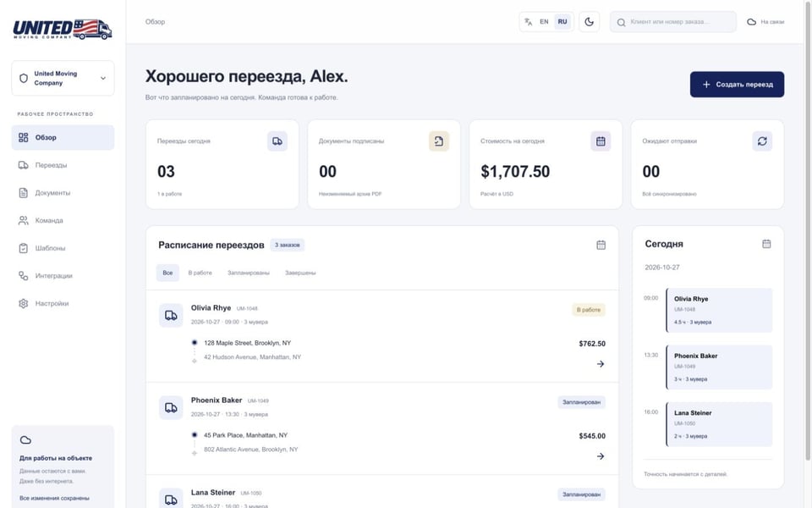This screenshot has width=812, height=508.
Task: Click the page vertical scrollbar
Action: click(808, 230)
